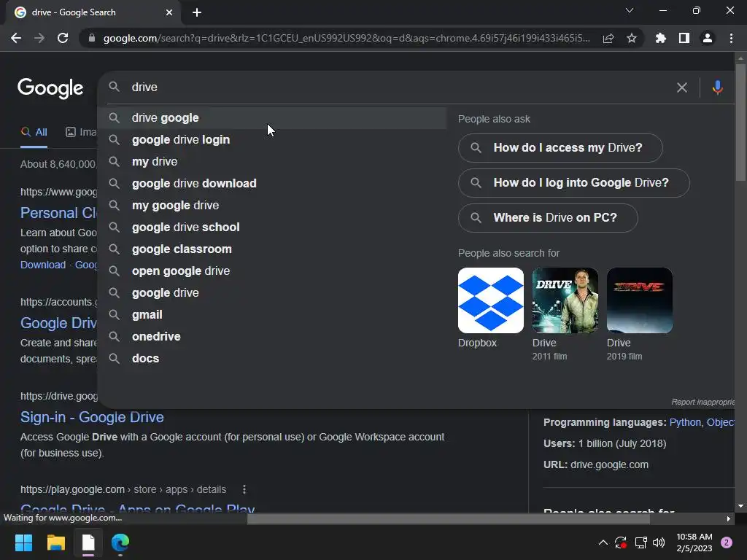Click the Google logo
The height and width of the screenshot is (560, 747).
click(x=50, y=88)
